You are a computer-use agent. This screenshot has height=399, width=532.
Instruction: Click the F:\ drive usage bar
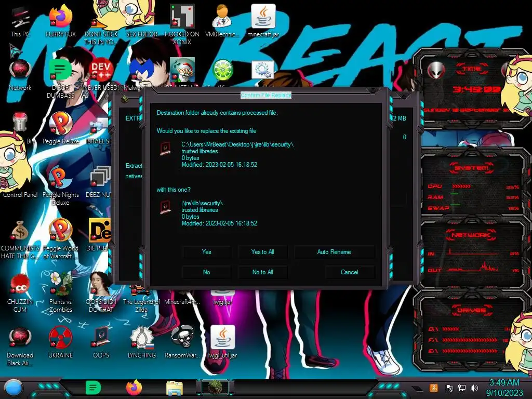470,340
